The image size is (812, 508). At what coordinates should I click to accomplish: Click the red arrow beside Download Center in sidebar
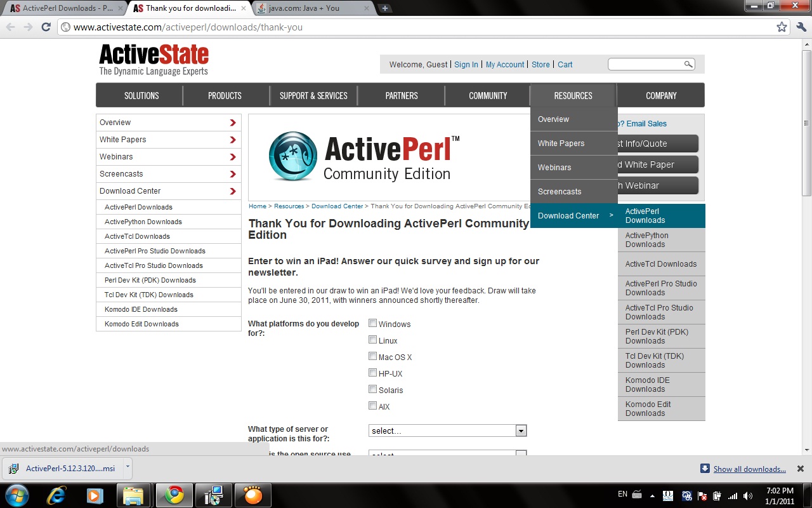[x=233, y=191]
